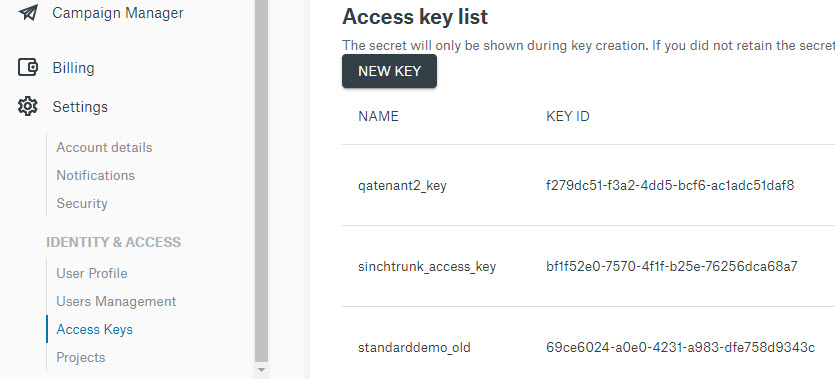Collapse the Settings menu
835x379 pixels.
pos(80,107)
